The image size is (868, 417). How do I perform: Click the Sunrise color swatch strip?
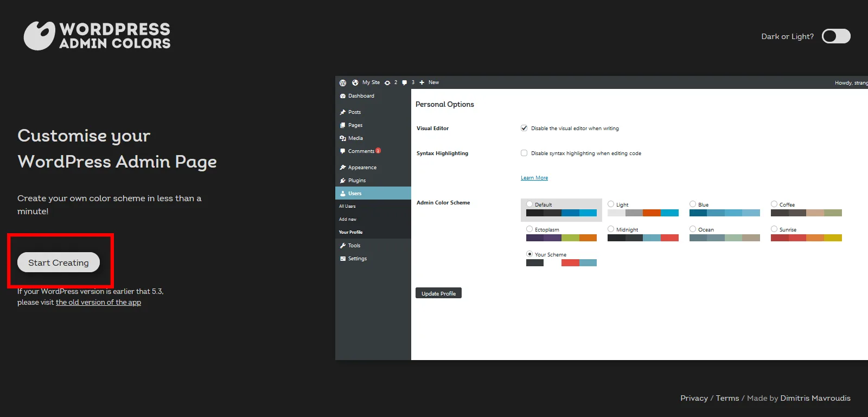(x=806, y=238)
